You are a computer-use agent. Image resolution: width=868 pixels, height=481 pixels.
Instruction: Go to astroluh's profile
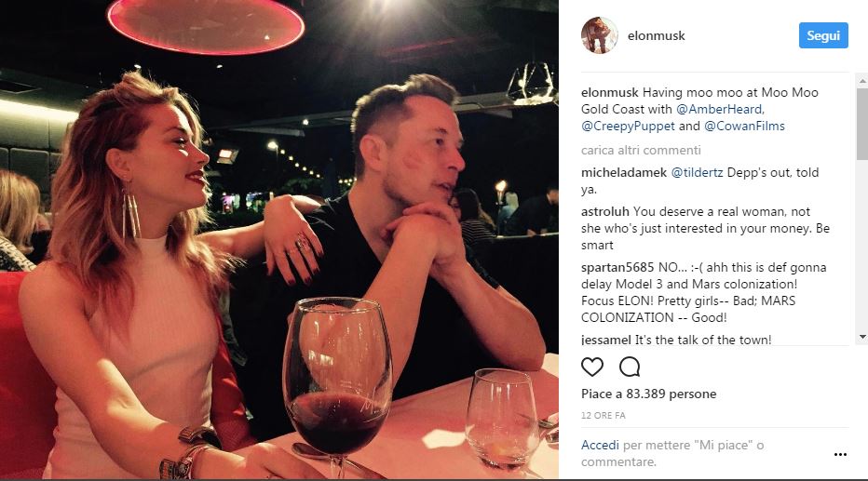click(x=604, y=213)
